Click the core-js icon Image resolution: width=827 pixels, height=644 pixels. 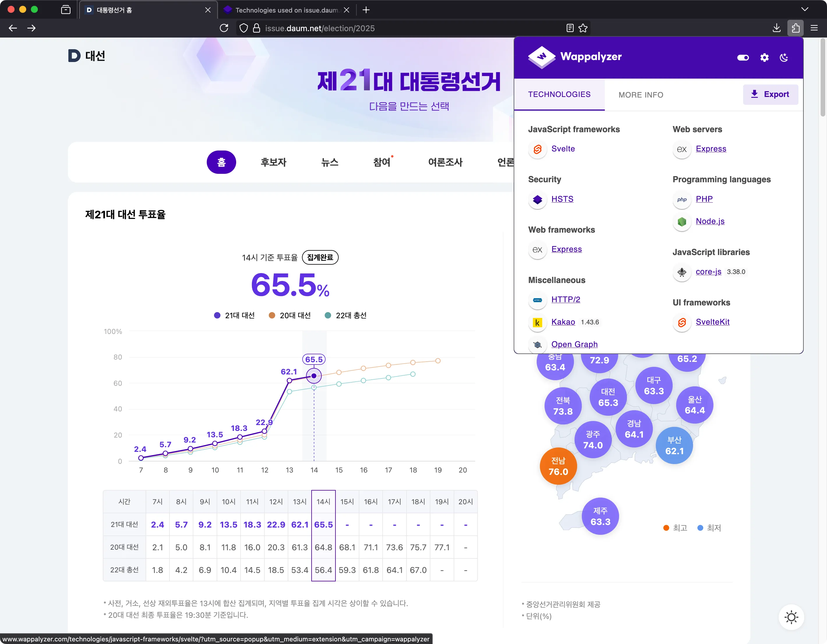point(682,273)
